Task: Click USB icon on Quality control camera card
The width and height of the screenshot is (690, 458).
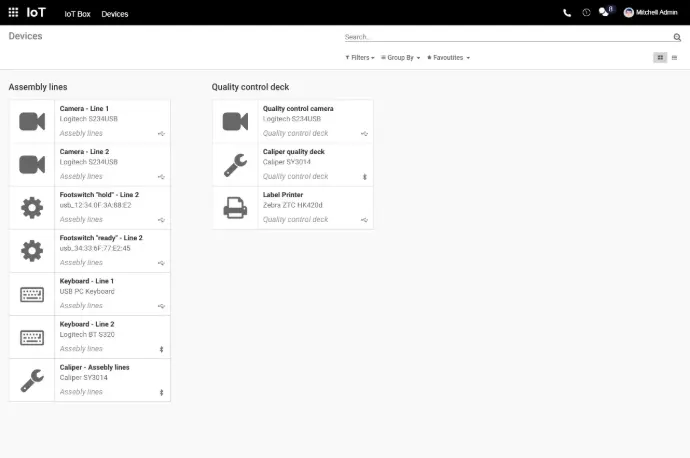Action: (364, 133)
